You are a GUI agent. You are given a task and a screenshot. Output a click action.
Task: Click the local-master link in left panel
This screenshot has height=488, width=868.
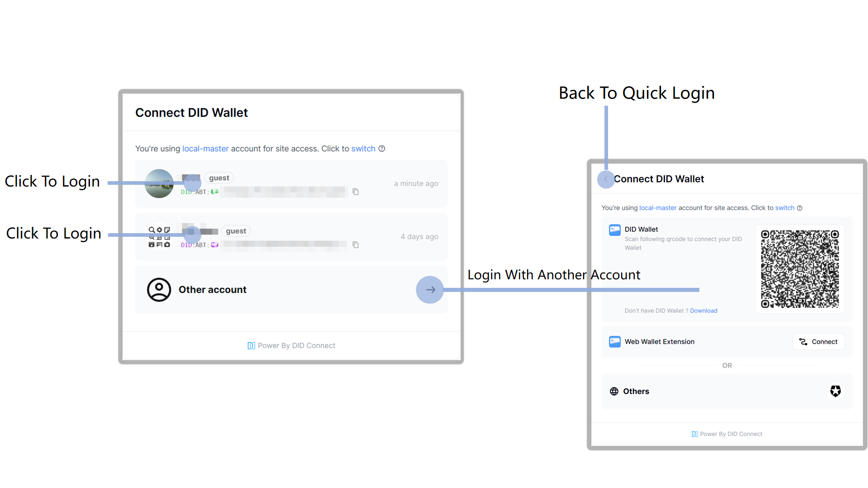tap(205, 149)
